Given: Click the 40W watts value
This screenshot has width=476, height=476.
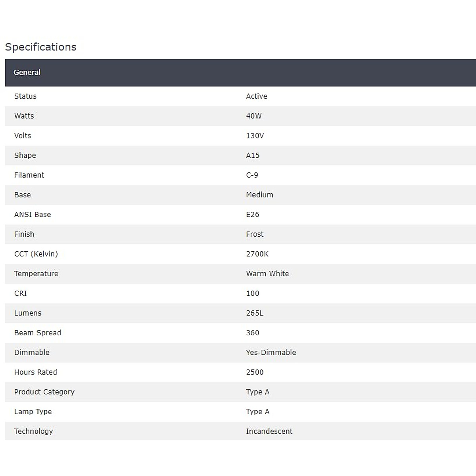Looking at the screenshot, I should point(253,116).
